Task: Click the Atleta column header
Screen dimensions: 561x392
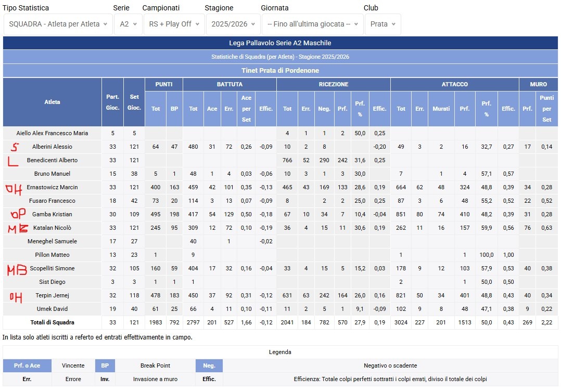Action: click(52, 102)
